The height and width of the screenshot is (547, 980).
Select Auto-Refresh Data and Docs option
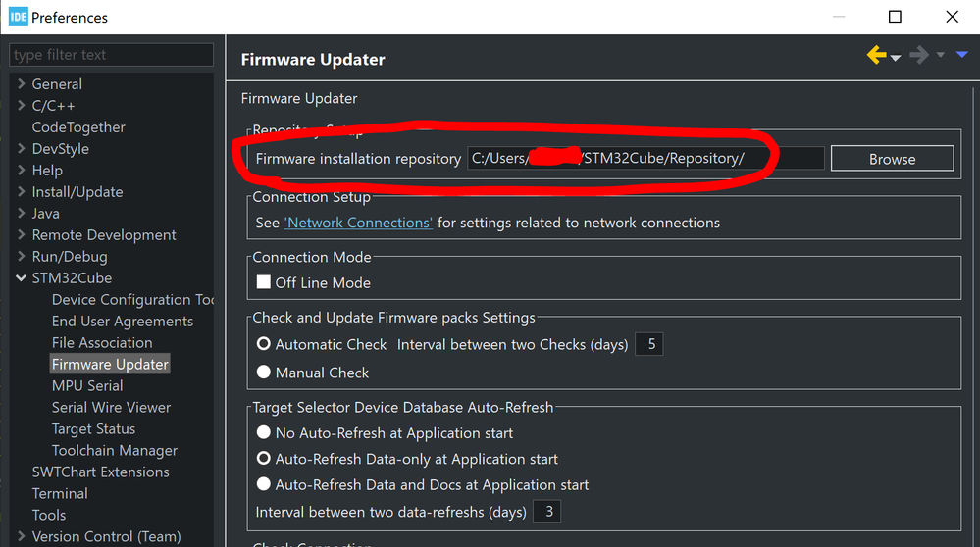tap(263, 484)
